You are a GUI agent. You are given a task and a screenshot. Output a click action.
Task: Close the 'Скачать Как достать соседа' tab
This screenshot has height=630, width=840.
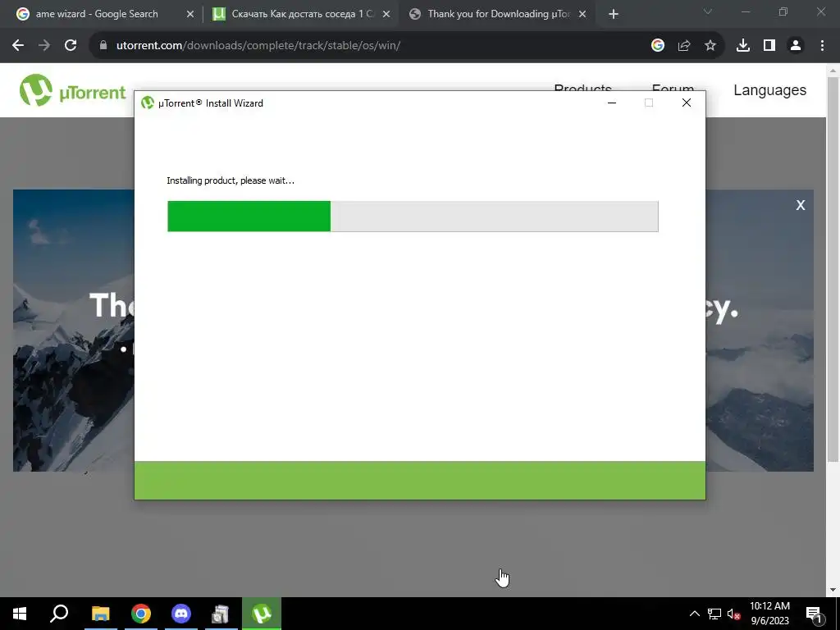click(x=386, y=15)
